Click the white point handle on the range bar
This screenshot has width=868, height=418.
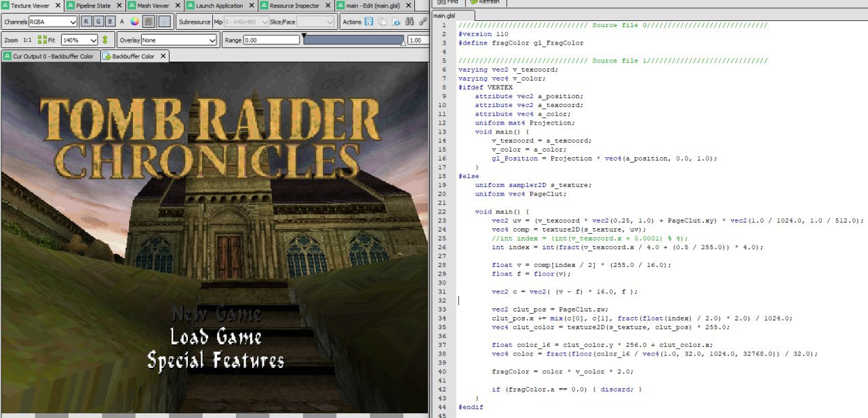tap(403, 43)
